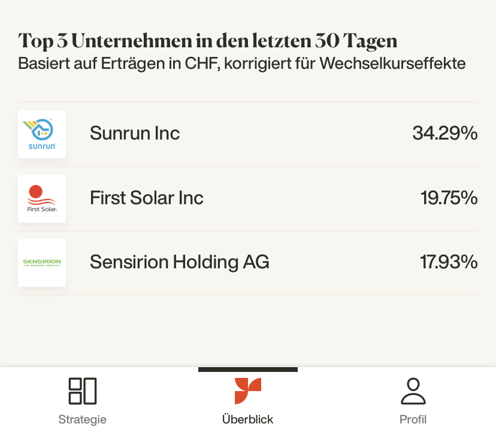Tap the Sunrun logo thumbnail
The height and width of the screenshot is (448, 496).
(42, 134)
